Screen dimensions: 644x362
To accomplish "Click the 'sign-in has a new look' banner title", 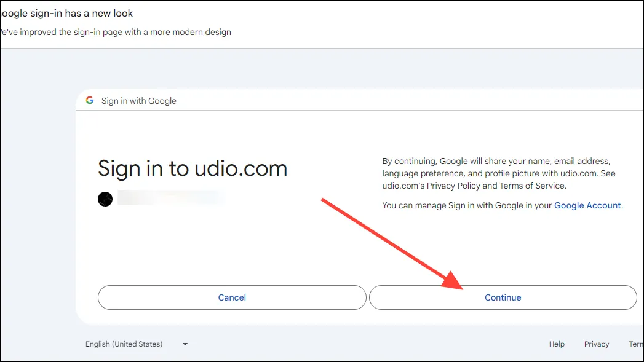I will pos(66,13).
